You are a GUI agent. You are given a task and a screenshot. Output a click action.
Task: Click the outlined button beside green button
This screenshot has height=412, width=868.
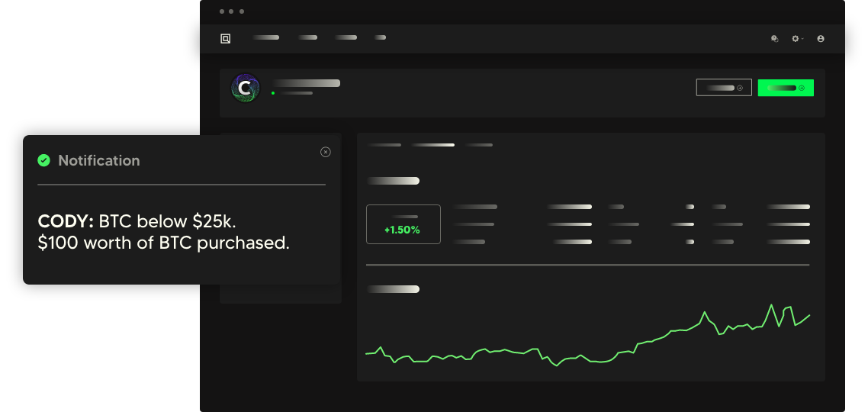[723, 88]
